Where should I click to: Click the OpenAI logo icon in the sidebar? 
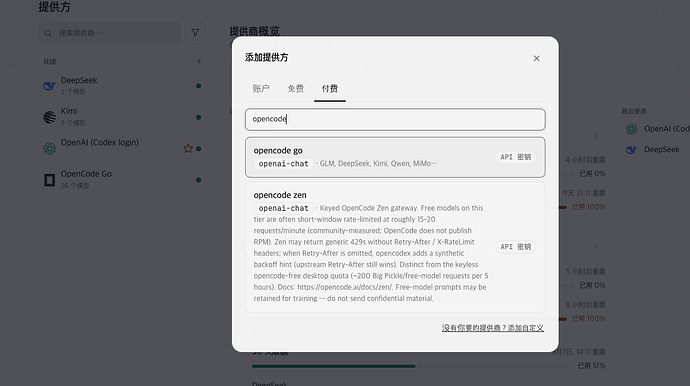coord(49,149)
